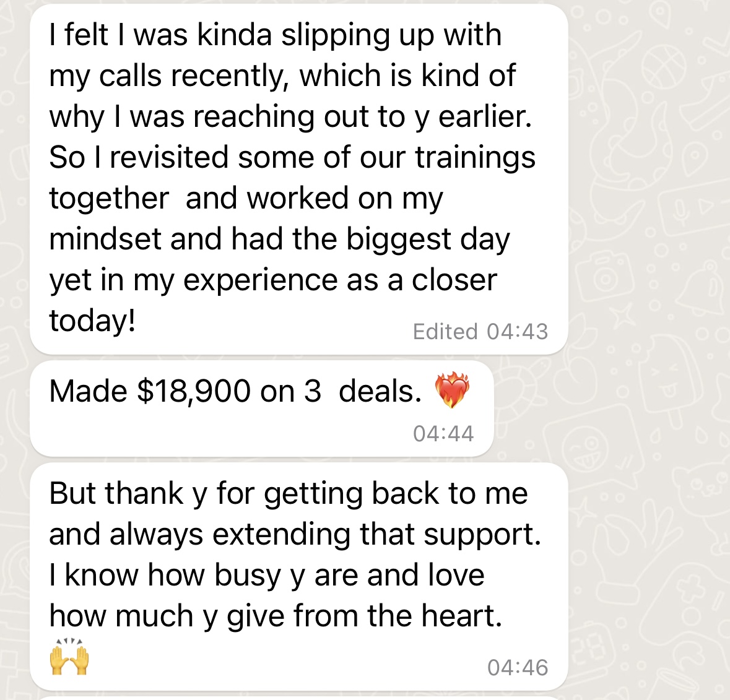Viewport: 730px width, 700px height.
Task: Tap the raised hands emoji
Action: click(69, 656)
